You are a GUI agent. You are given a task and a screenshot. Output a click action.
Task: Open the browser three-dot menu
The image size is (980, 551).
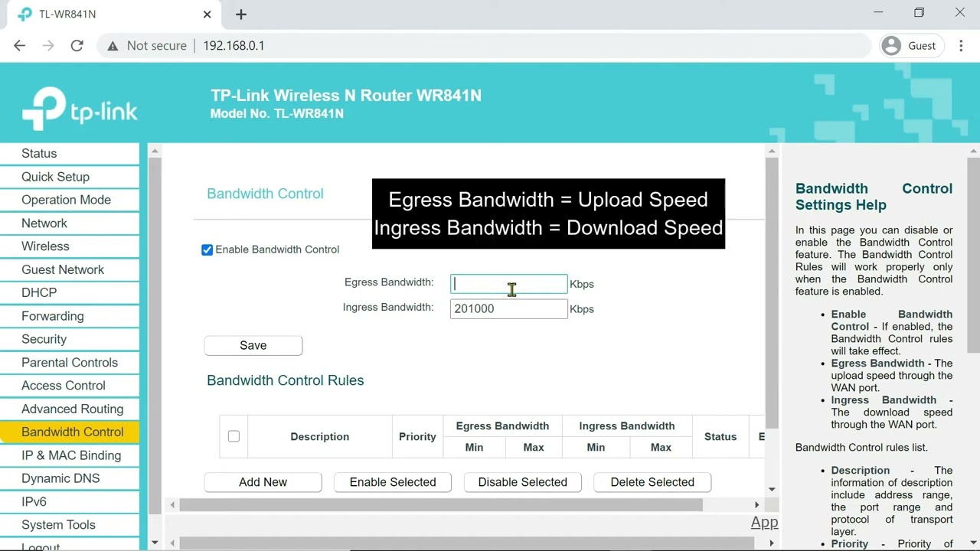(x=961, y=46)
